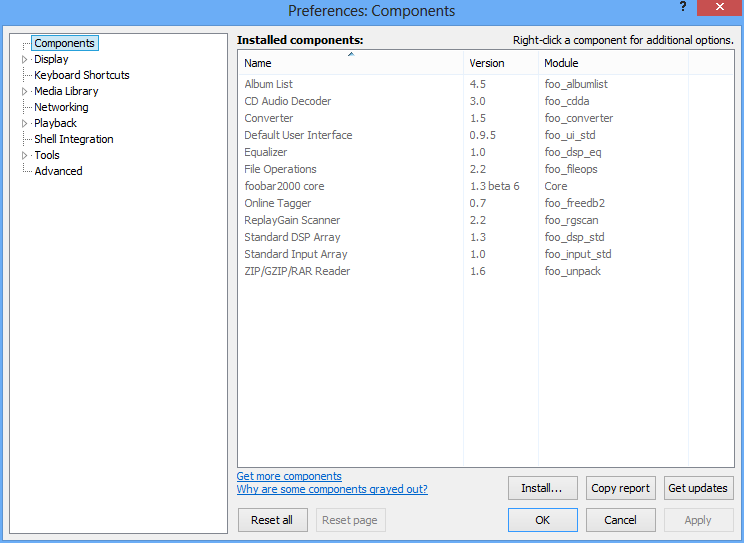Screen dimensions: 744x543
Task: Click the foo_cdda module cell
Action: (x=567, y=101)
